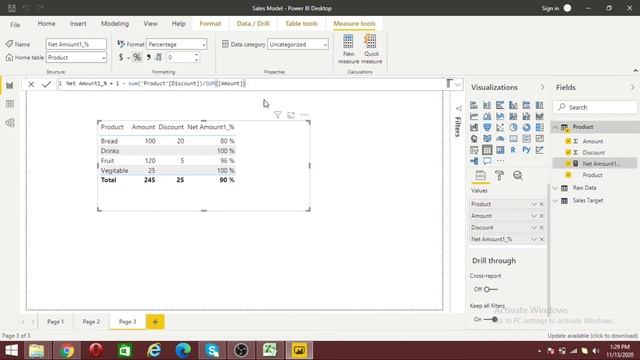The height and width of the screenshot is (360, 640).
Task: Open the Model view from left sidebar
Action: tap(10, 122)
